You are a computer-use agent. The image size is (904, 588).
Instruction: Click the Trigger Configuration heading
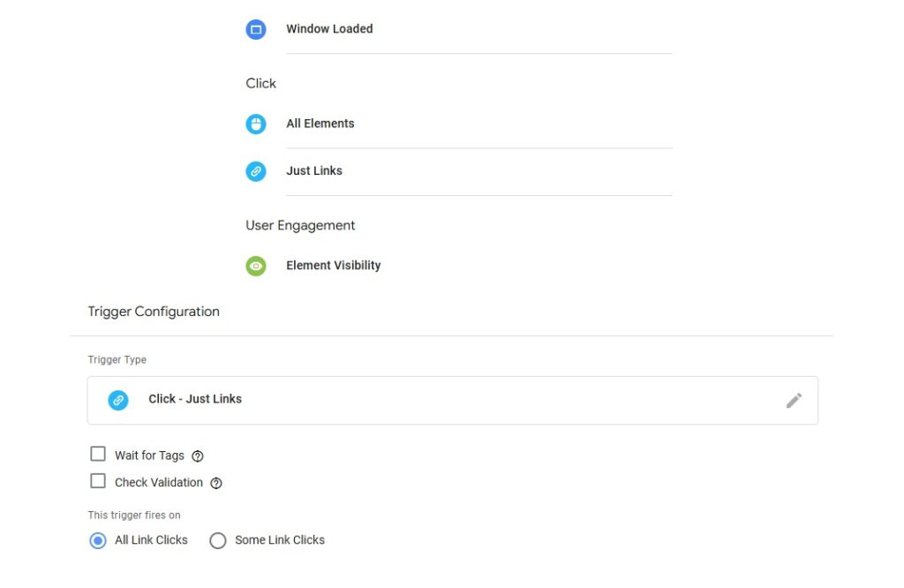[154, 311]
